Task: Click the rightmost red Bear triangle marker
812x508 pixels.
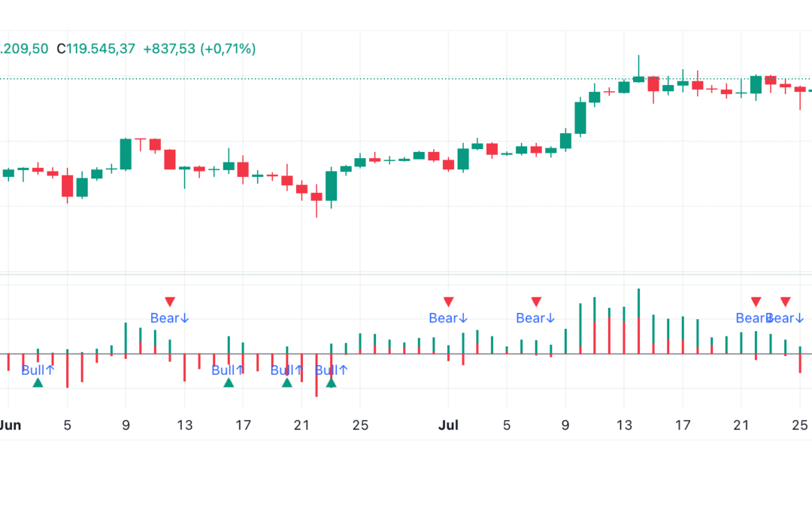Action: pyautogui.click(x=785, y=302)
